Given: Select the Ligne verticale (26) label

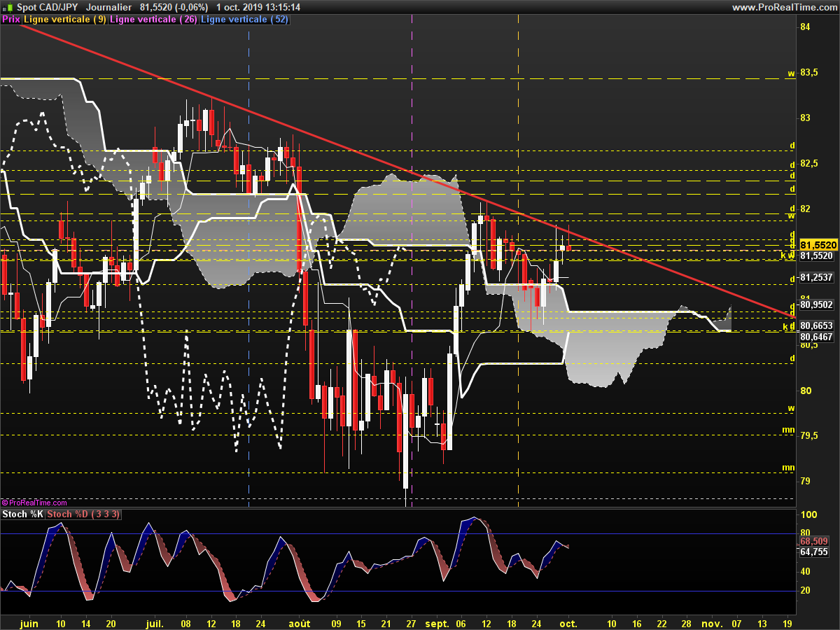Looking at the screenshot, I should pyautogui.click(x=153, y=20).
